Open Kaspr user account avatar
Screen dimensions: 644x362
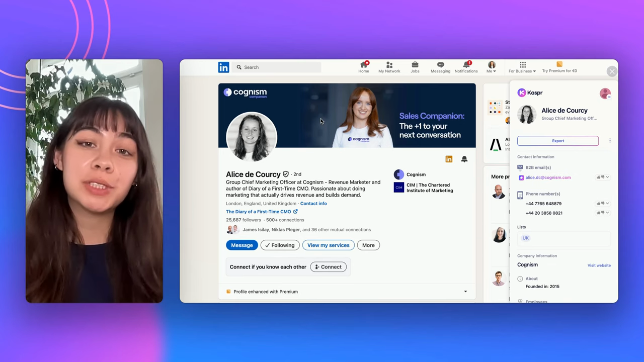605,94
